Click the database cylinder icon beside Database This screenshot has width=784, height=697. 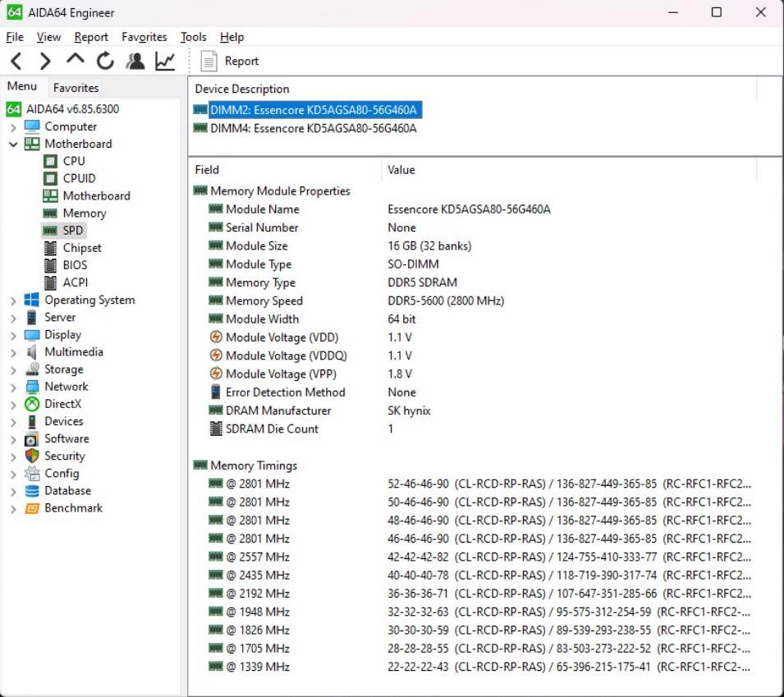32,491
